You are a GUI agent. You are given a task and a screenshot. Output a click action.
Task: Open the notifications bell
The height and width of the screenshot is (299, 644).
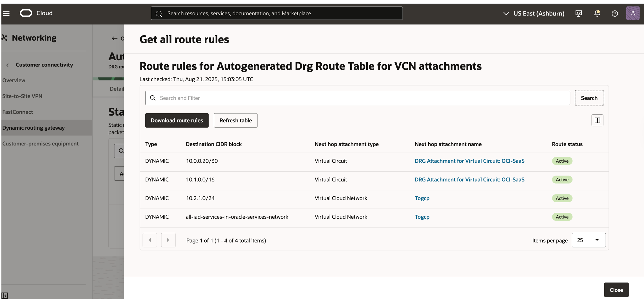[597, 13]
